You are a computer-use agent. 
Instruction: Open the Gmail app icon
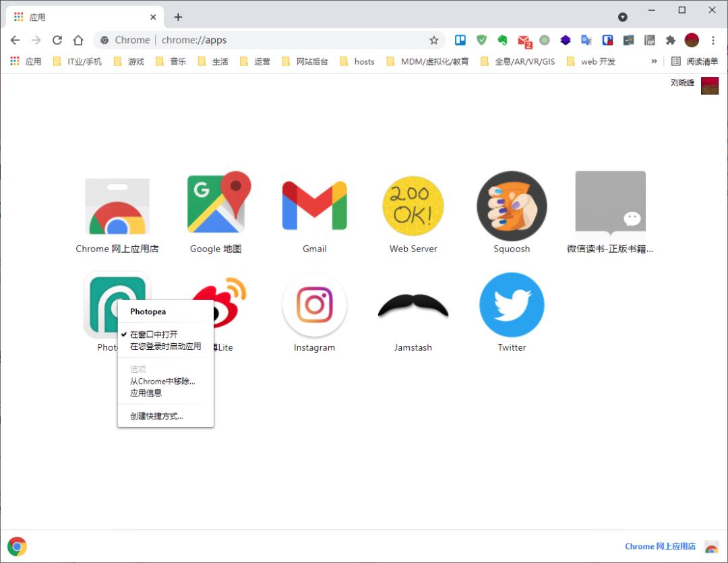[314, 206]
